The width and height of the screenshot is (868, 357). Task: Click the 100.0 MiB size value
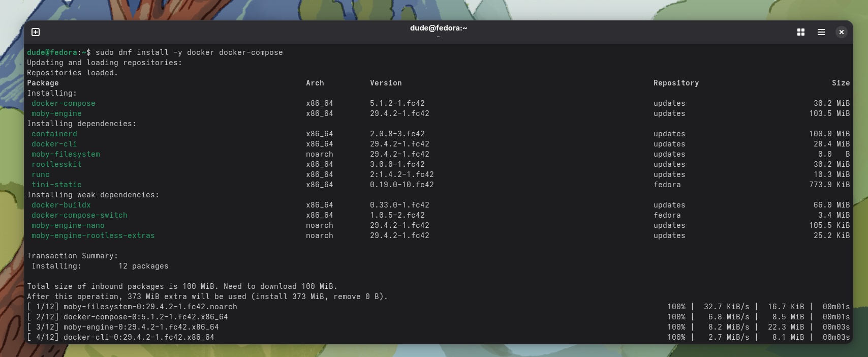tap(829, 134)
